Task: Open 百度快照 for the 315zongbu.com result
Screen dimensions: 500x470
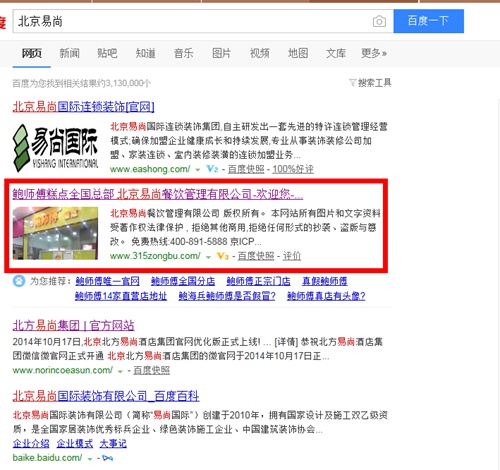Action: tap(256, 256)
